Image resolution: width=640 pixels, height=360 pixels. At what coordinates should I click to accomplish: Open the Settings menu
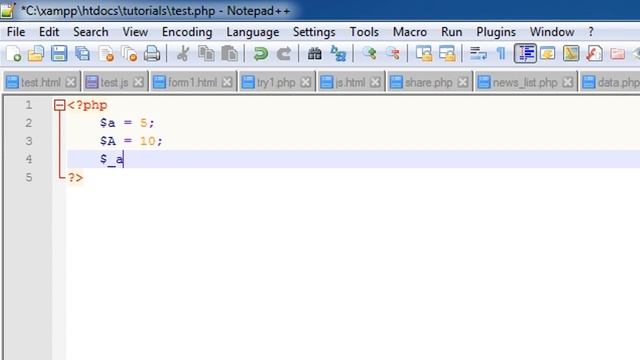tap(314, 32)
